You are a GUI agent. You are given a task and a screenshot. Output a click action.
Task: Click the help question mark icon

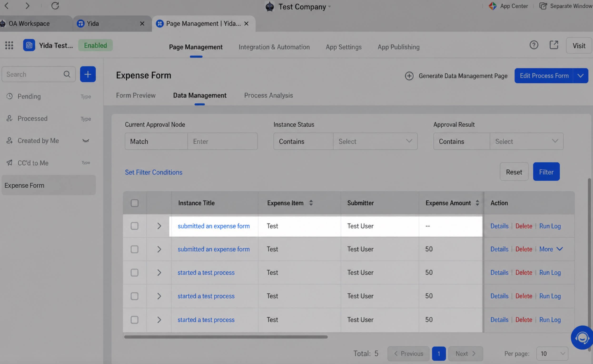click(534, 45)
